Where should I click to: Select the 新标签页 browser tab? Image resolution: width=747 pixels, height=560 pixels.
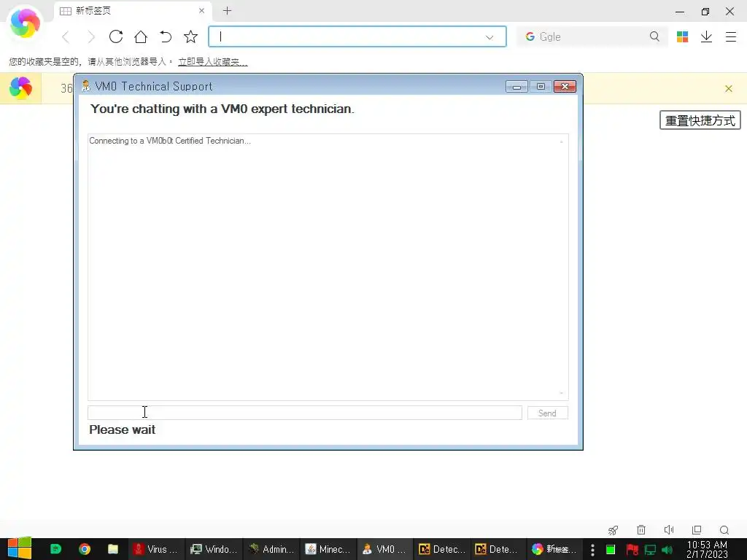[133, 10]
